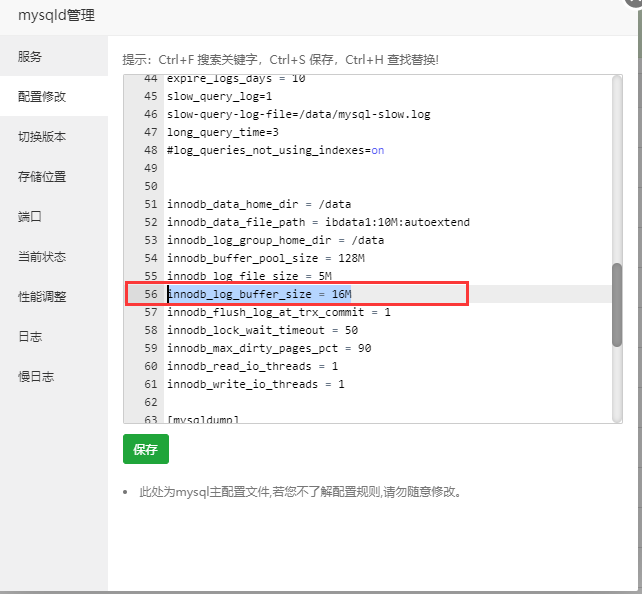Viewport: 642px width, 594px height.
Task: Open the 存储位置 settings tab
Action: (42, 177)
